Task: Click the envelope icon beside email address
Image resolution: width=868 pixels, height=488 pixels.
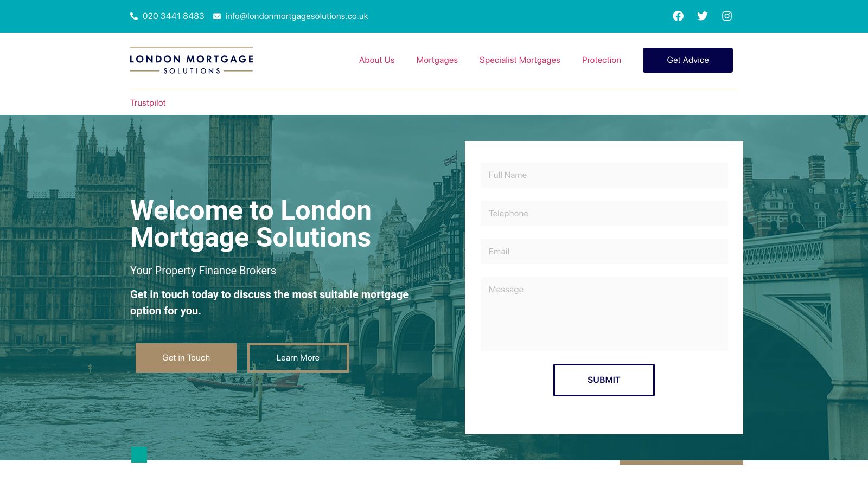Action: (217, 16)
